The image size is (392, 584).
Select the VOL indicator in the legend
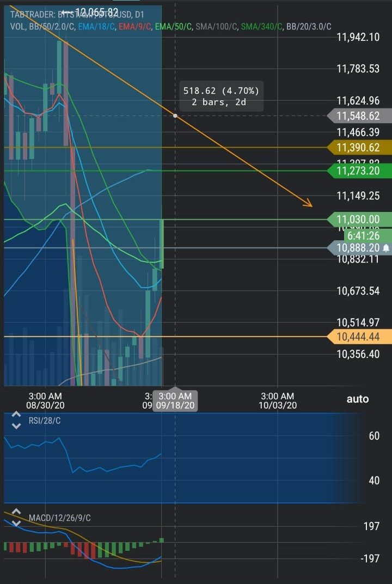[x=17, y=27]
